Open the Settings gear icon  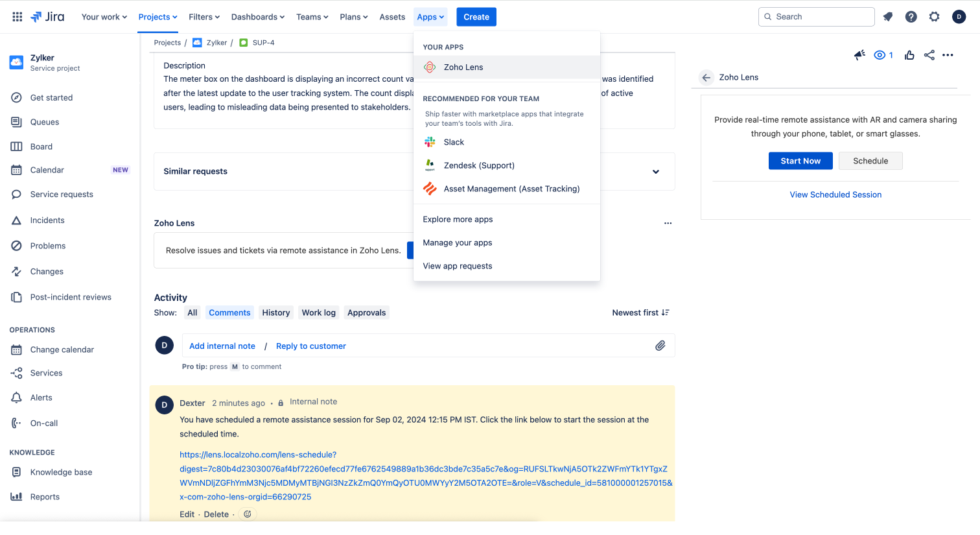(935, 17)
